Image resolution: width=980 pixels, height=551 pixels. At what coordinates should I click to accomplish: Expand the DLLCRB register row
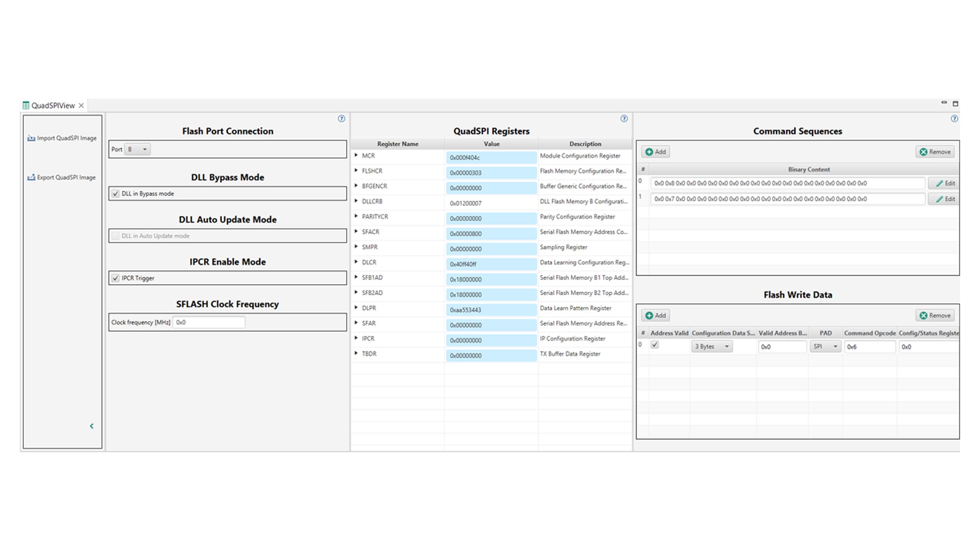(356, 201)
